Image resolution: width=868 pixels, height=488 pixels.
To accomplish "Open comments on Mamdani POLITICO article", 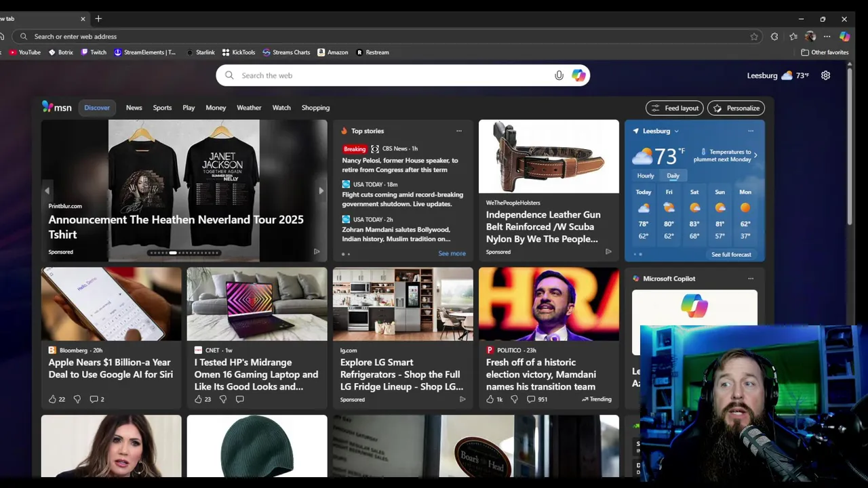I will tap(537, 399).
